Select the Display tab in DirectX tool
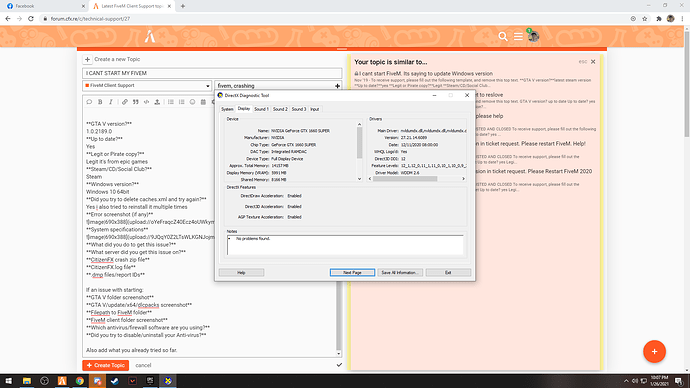690x388 pixels. tap(244, 109)
